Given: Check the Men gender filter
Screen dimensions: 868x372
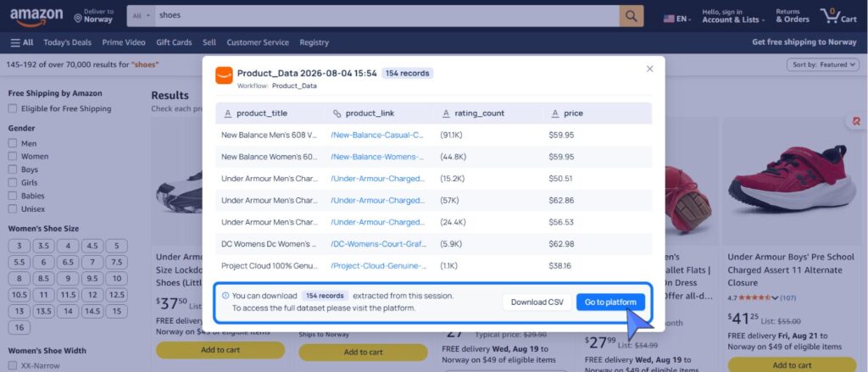Looking at the screenshot, I should coord(12,143).
